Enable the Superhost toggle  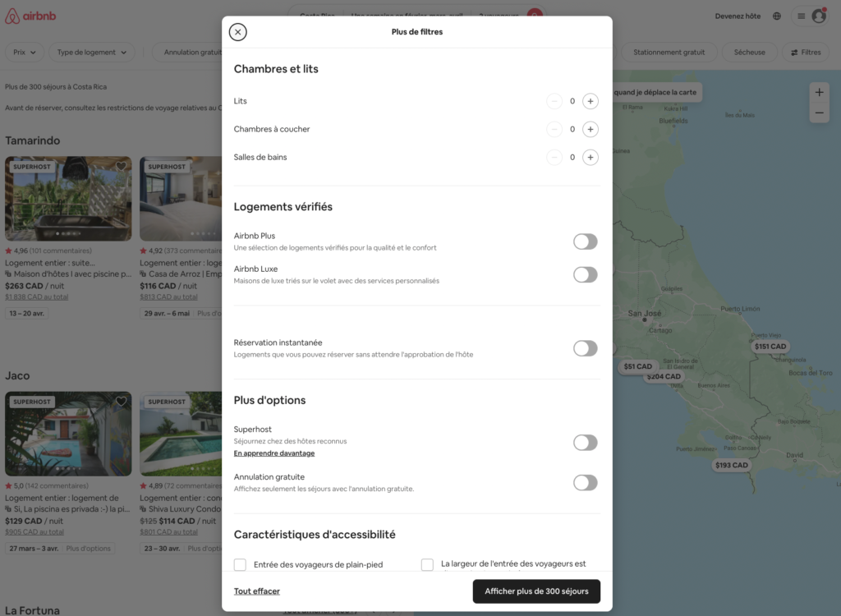pyautogui.click(x=585, y=442)
